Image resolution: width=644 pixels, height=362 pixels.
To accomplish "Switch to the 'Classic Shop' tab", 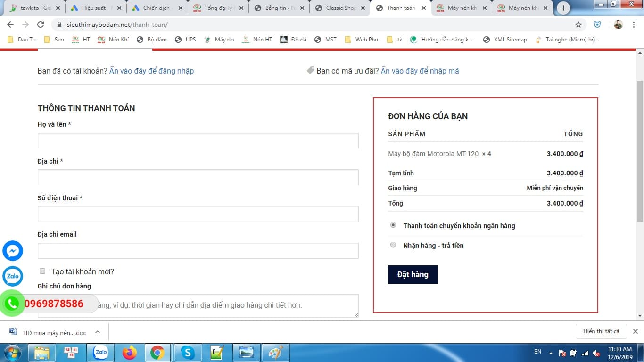I will tap(336, 8).
